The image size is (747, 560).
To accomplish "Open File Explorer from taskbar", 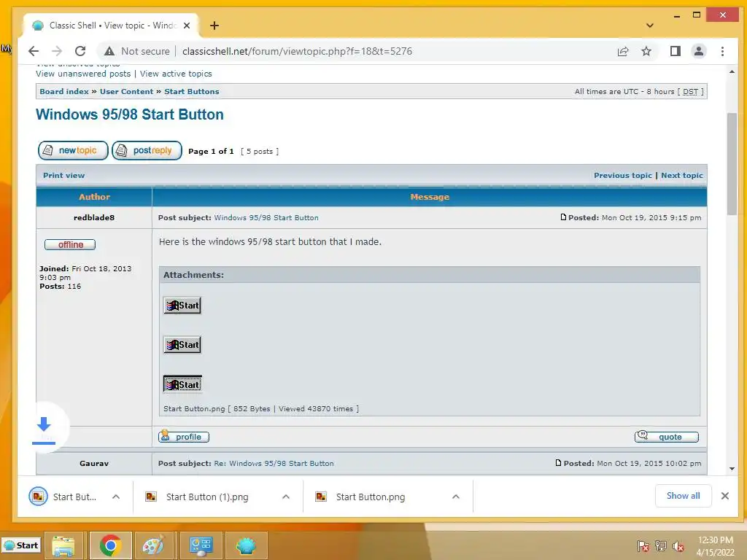I will point(63,545).
